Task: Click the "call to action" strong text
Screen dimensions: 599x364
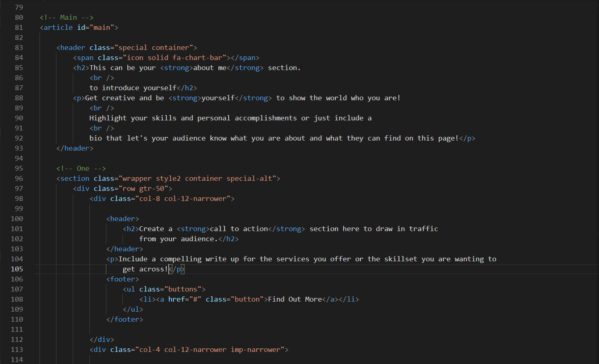Action: [x=239, y=229]
